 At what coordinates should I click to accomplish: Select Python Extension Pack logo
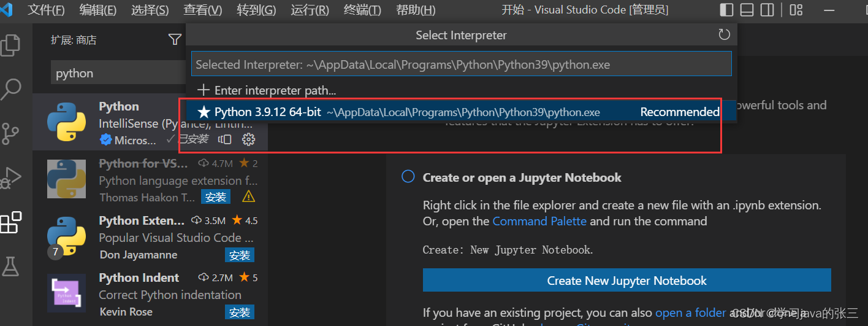(66, 236)
